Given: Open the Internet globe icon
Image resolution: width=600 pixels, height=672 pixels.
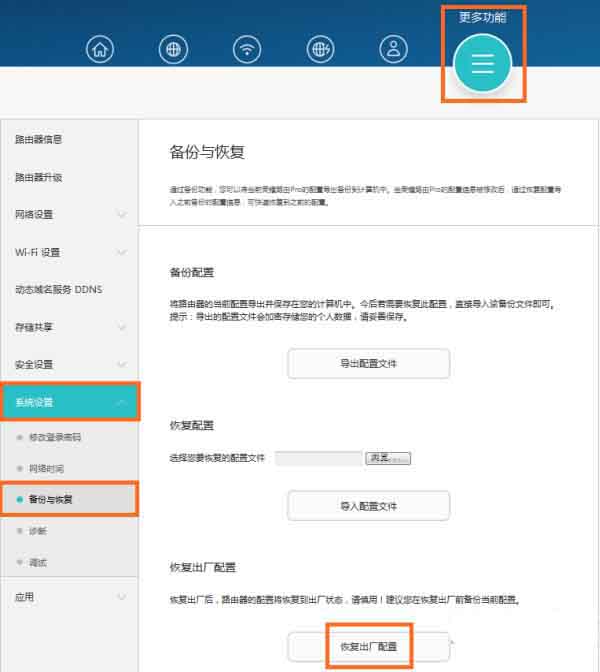Looking at the screenshot, I should (x=173, y=49).
